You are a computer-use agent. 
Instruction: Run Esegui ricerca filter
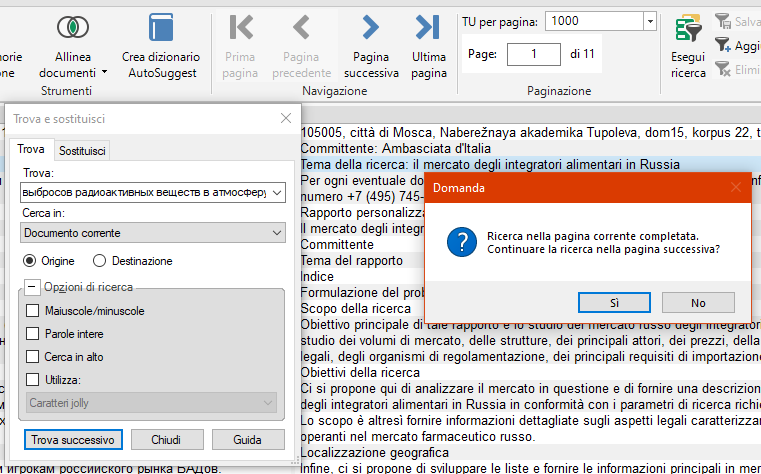(688, 47)
